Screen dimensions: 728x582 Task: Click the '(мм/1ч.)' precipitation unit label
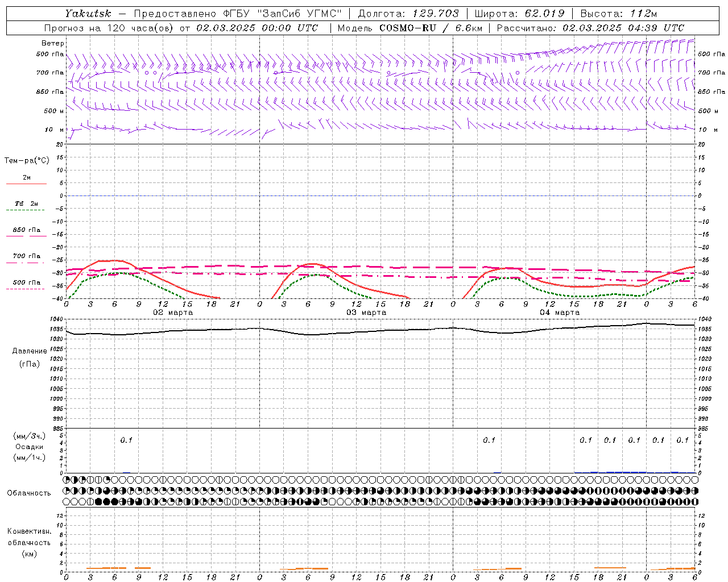29,458
